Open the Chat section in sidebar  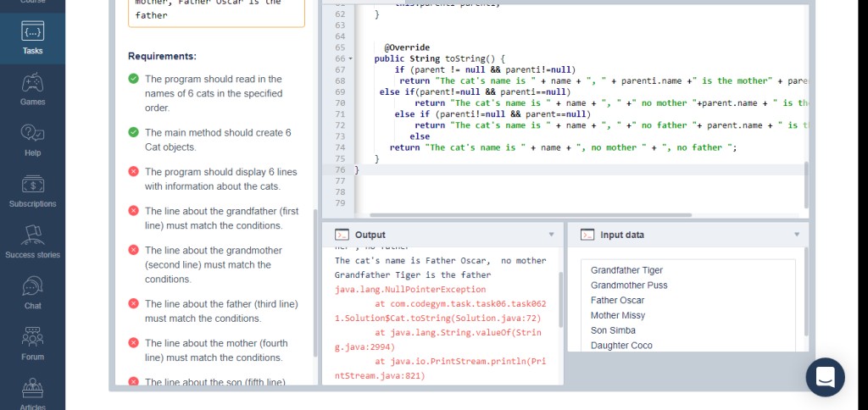point(32,293)
